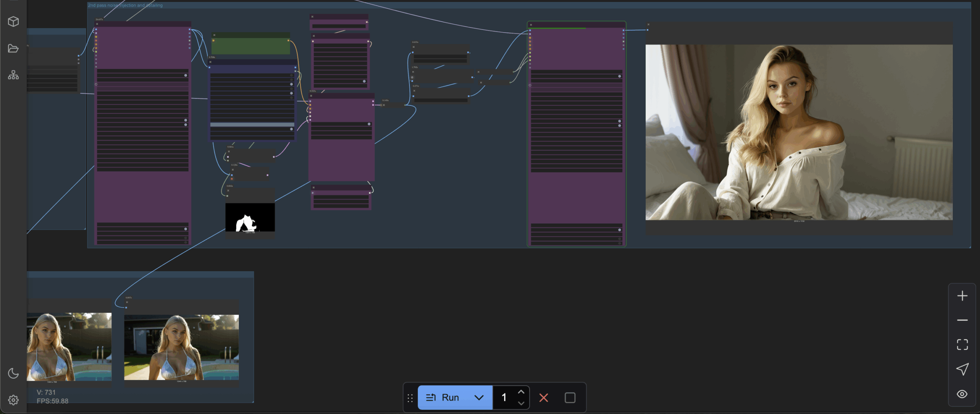
Task: Toggle the dark theme moon icon
Action: point(13,373)
